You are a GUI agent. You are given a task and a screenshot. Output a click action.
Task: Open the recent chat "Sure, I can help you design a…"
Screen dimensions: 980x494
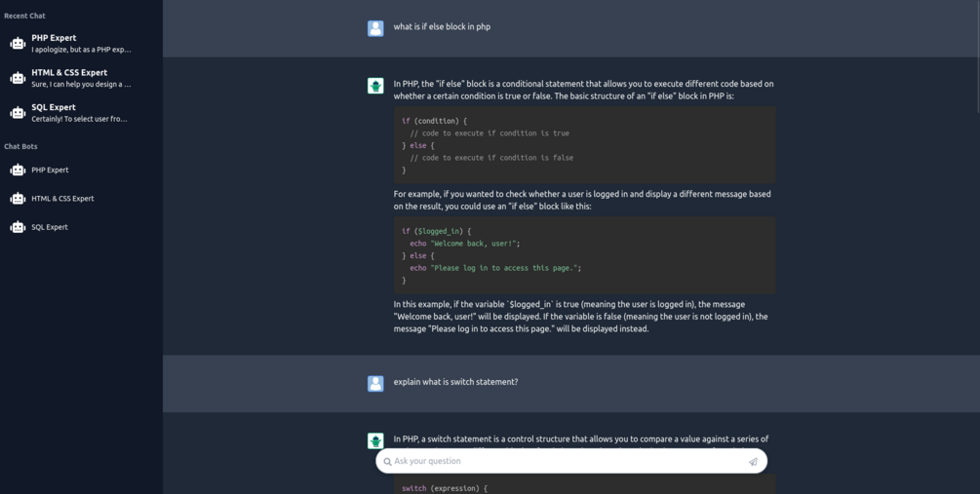(x=81, y=85)
